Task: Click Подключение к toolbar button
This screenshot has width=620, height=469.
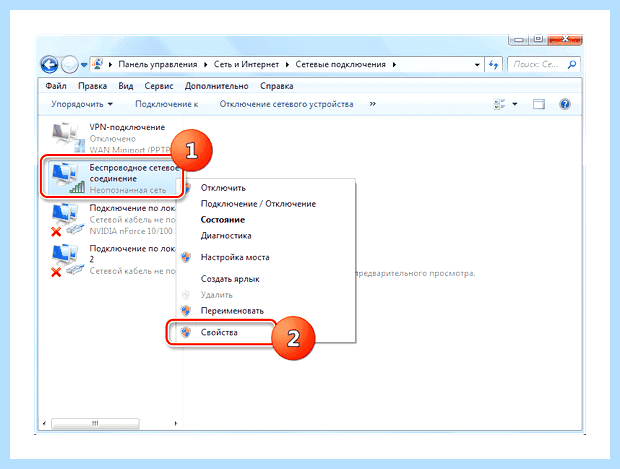Action: (166, 104)
